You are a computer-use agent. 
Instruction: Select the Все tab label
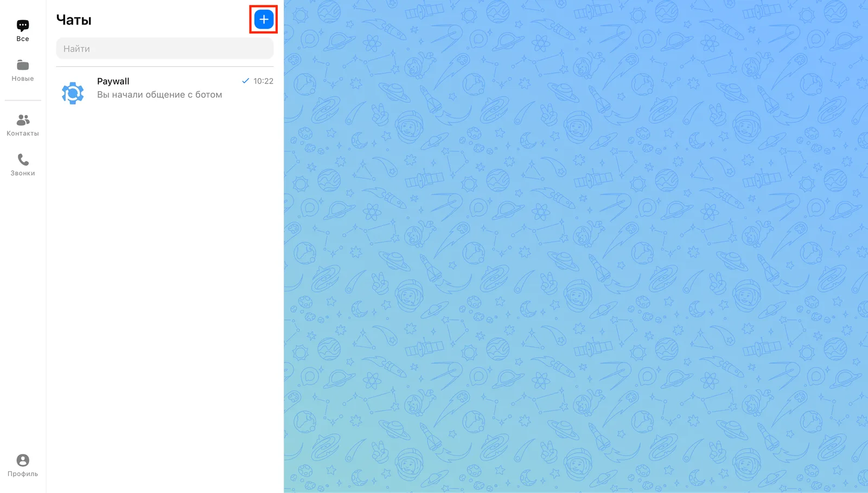23,39
